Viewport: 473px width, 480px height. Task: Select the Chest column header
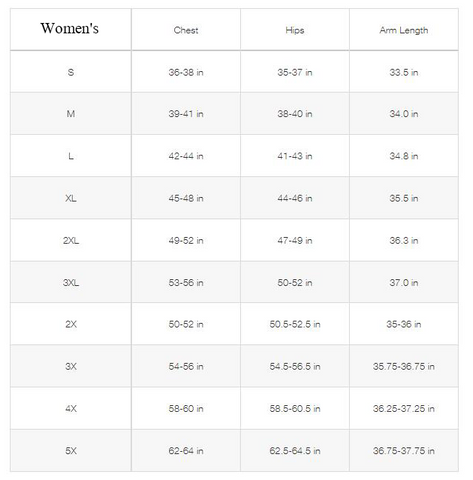click(186, 30)
